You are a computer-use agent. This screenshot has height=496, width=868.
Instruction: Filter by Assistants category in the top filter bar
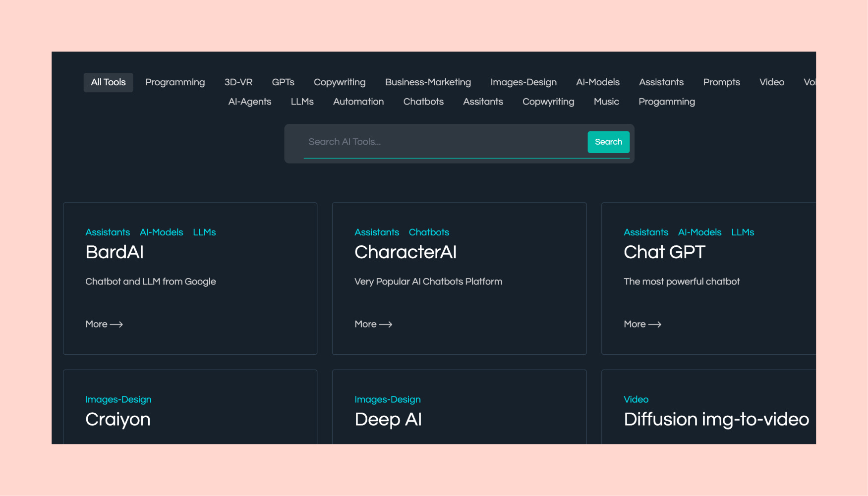[x=661, y=82]
